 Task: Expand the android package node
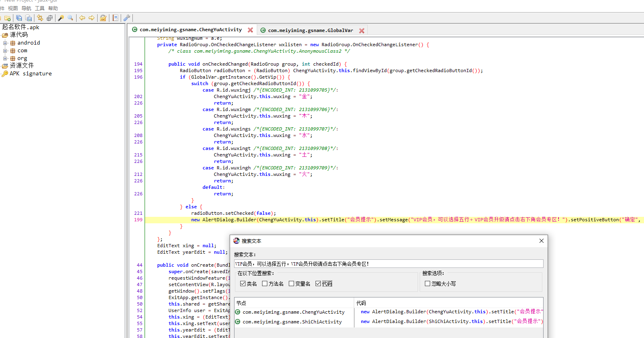click(5, 43)
